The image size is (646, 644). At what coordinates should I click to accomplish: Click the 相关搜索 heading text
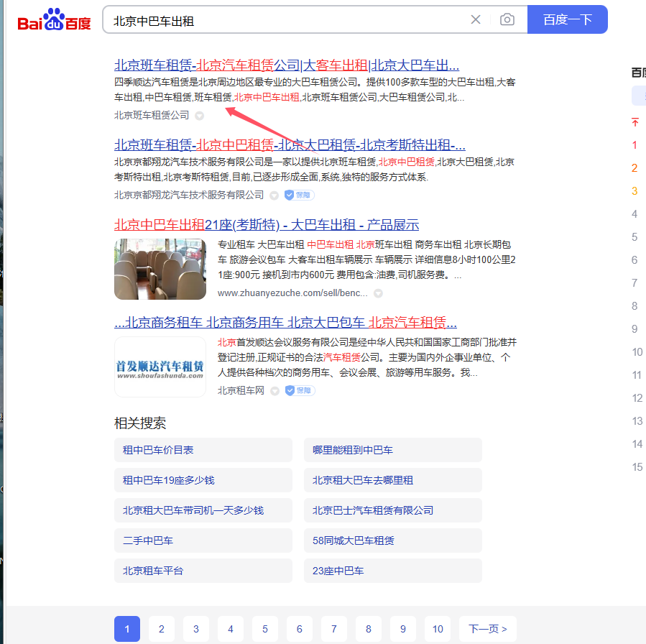[140, 423]
